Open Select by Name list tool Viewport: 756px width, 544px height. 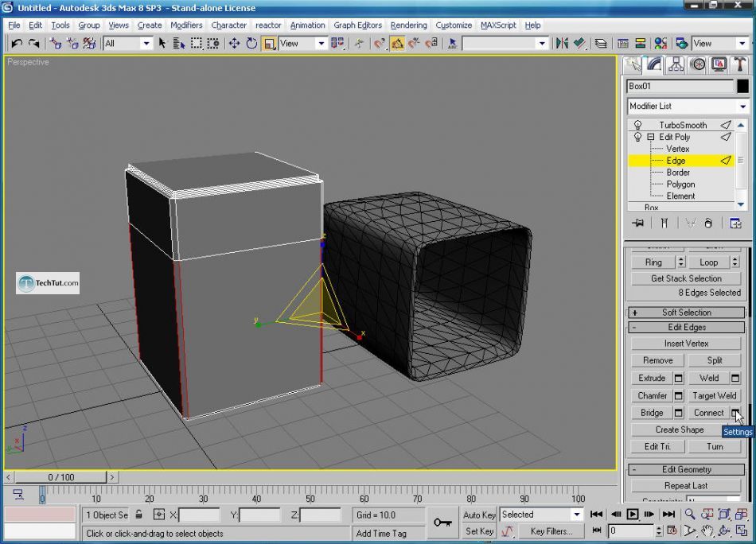pos(179,44)
